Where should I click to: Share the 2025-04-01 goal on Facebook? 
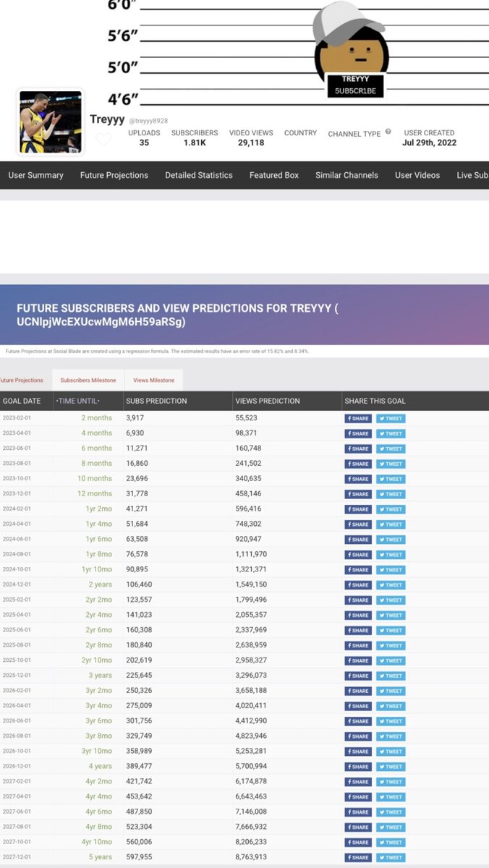[x=358, y=616]
